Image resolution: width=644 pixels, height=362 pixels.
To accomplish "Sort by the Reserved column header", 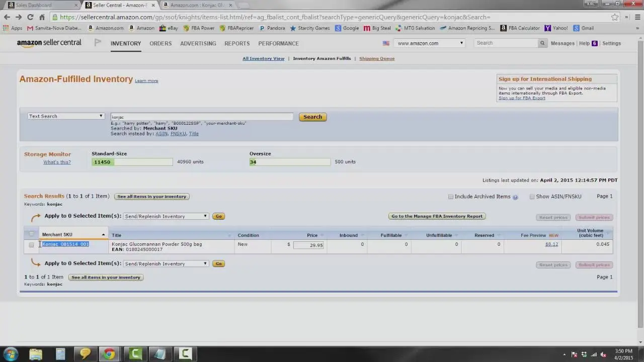I will click(x=485, y=235).
